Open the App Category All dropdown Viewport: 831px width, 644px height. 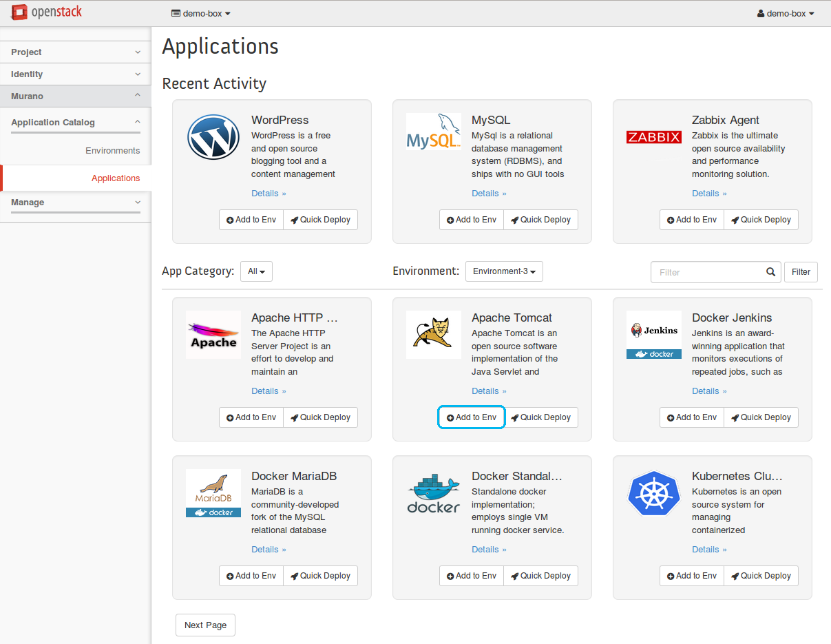[x=256, y=271]
